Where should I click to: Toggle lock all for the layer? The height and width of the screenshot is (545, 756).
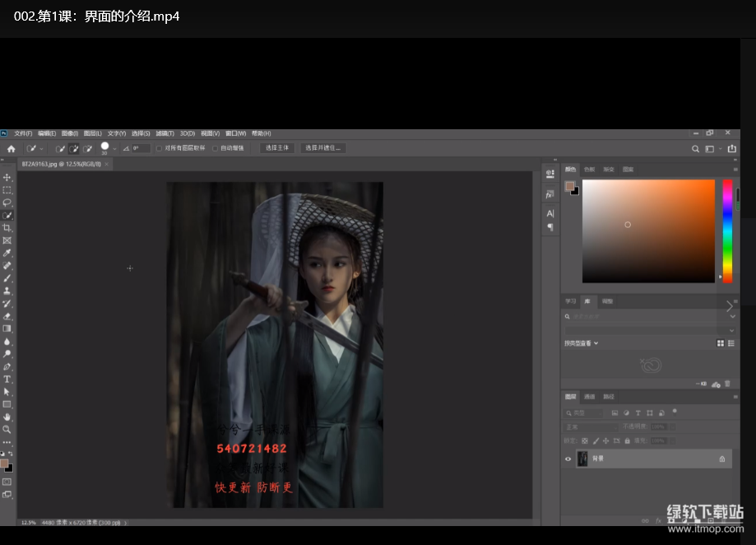[x=628, y=440]
